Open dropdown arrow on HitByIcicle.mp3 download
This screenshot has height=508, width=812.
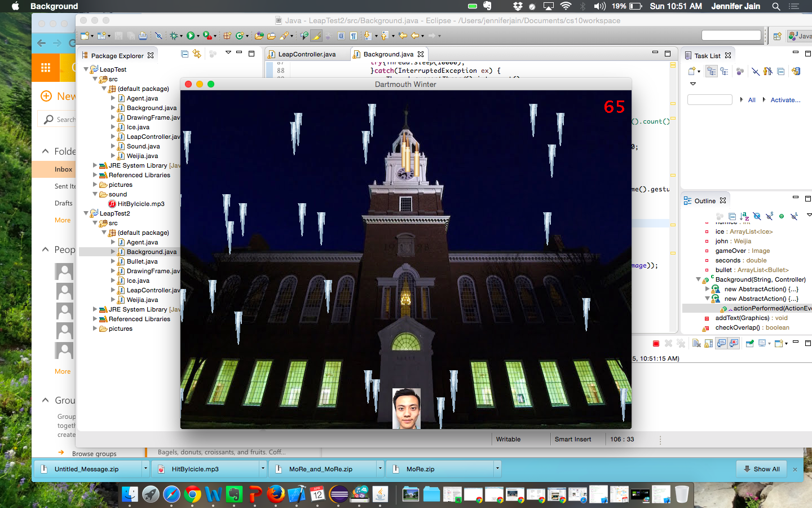pyautogui.click(x=263, y=468)
